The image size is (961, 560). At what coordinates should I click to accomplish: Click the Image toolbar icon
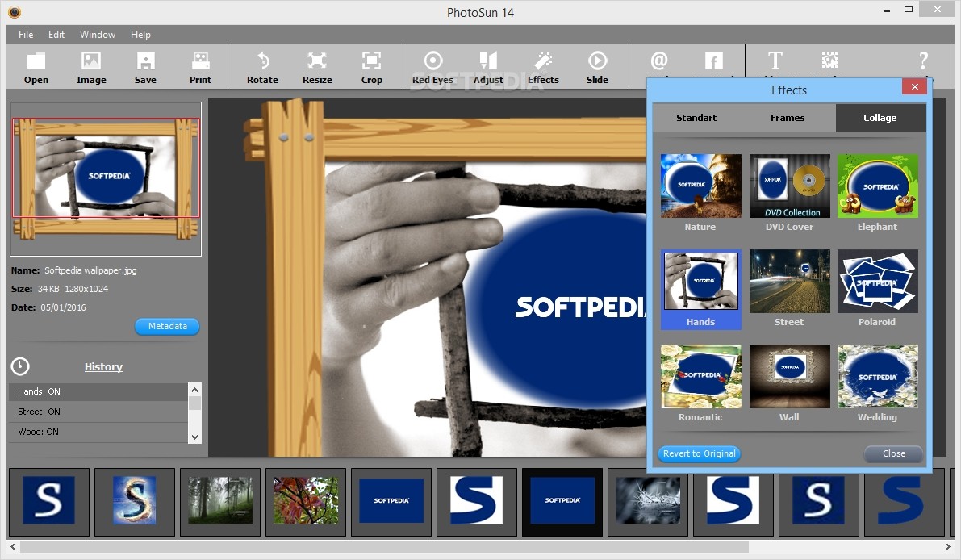tap(90, 68)
